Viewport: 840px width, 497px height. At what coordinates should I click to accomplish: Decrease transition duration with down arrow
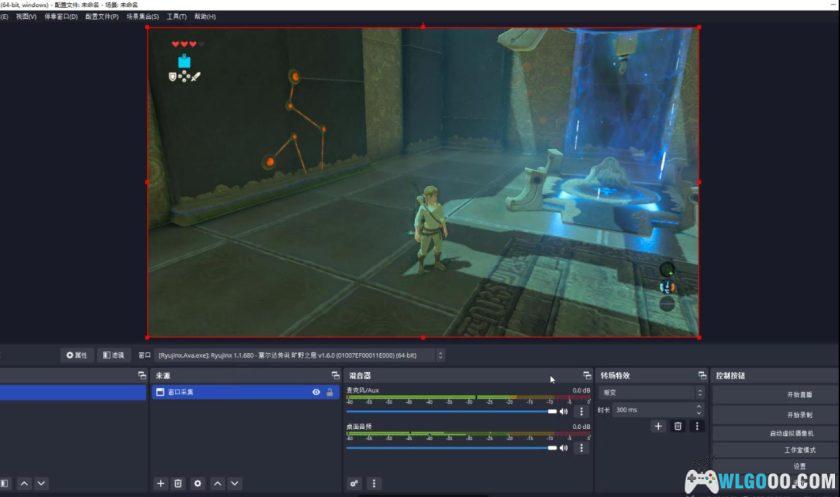tap(699, 413)
